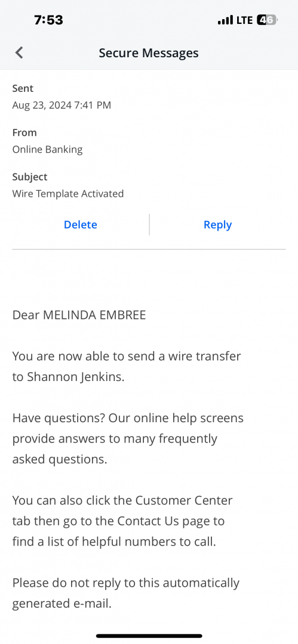Screen dimensions: 298x644
Task: Tap the home indicator bar at bottom
Action: [149, 636]
